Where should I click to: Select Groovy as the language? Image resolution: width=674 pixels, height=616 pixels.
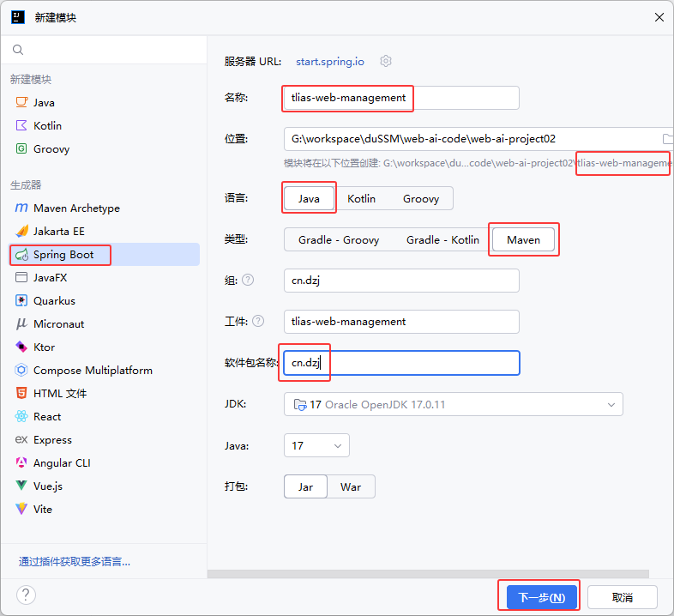click(x=420, y=198)
